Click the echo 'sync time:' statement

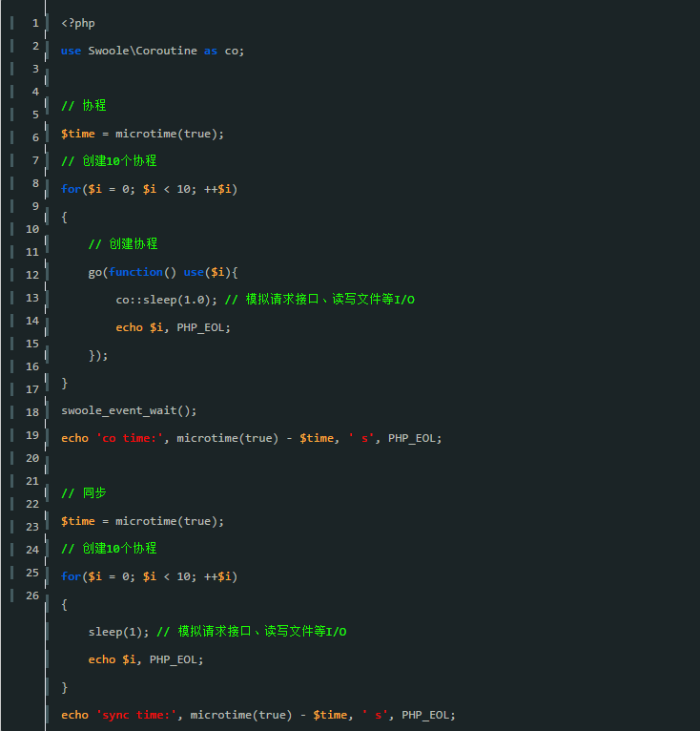tap(258, 715)
